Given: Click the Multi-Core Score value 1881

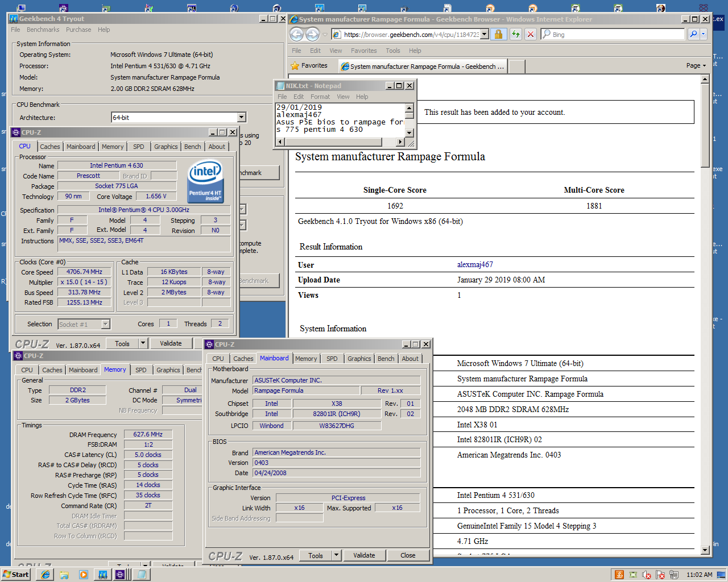Looking at the screenshot, I should 594,206.
